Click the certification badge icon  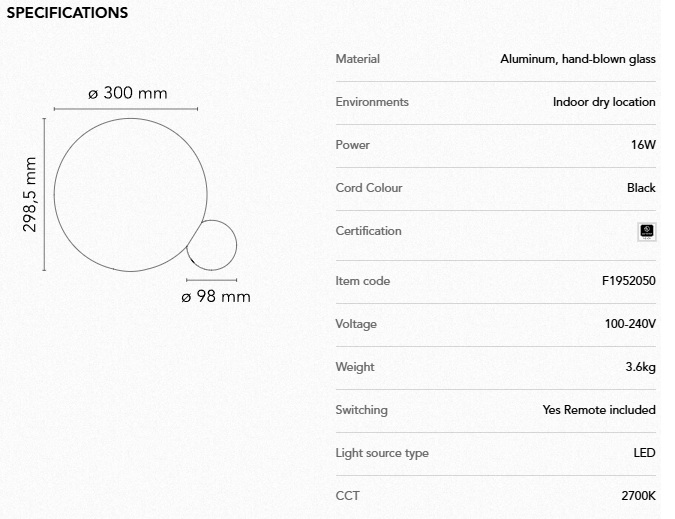[x=646, y=231]
